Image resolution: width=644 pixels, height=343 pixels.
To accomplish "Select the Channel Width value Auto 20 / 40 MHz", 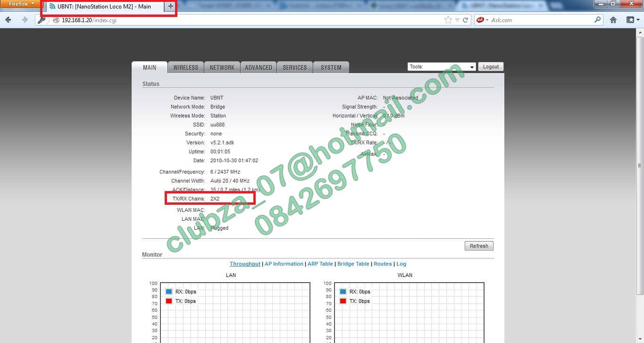I will (x=230, y=181).
